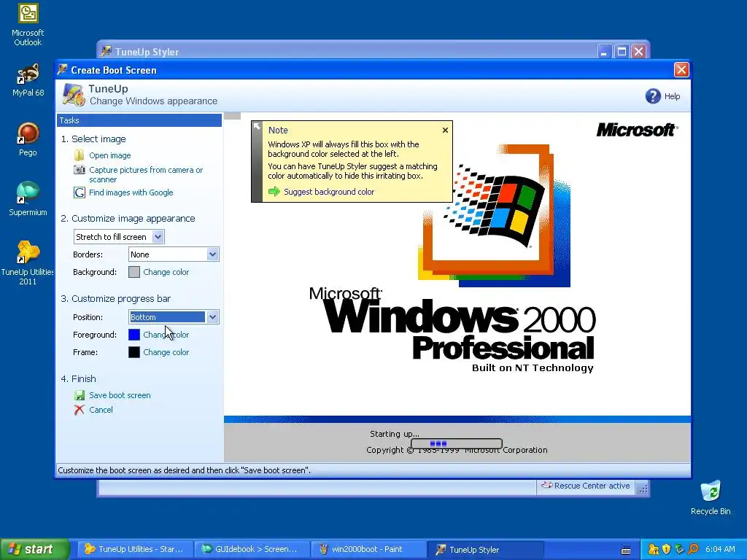Click the Open image link
This screenshot has width=747, height=560.
[x=109, y=155]
